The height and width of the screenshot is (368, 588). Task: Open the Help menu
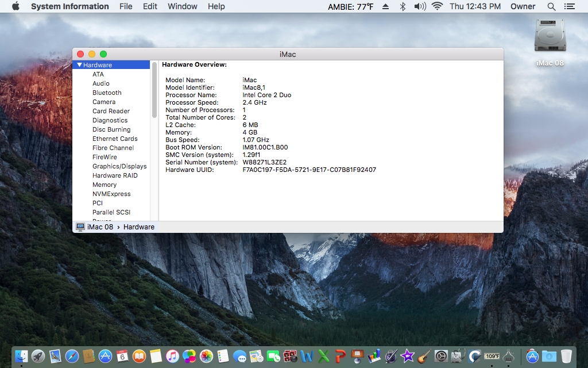point(216,6)
